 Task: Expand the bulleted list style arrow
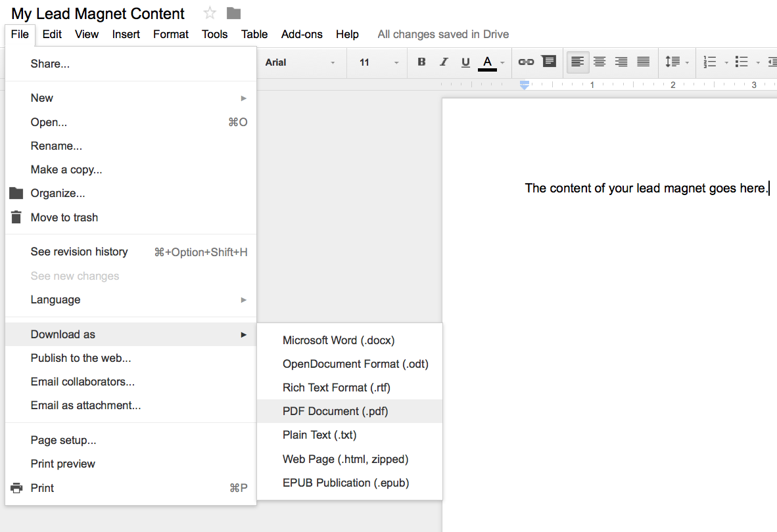point(758,63)
